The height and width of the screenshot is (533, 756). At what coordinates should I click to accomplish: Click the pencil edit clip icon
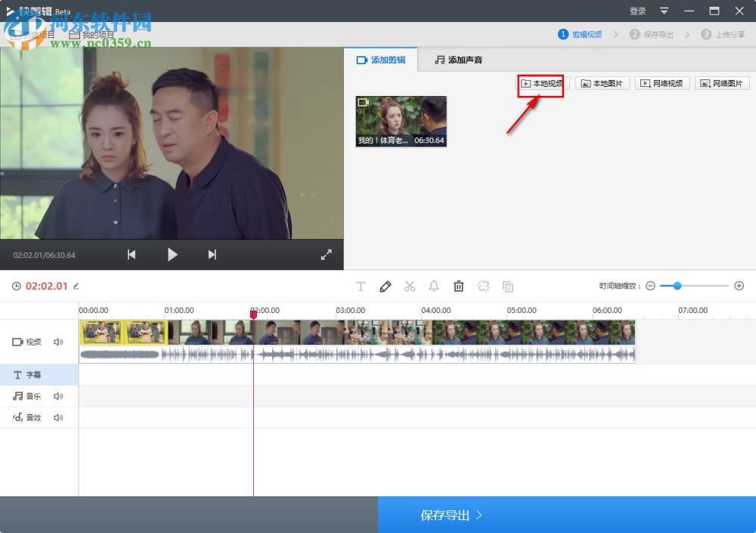point(385,287)
